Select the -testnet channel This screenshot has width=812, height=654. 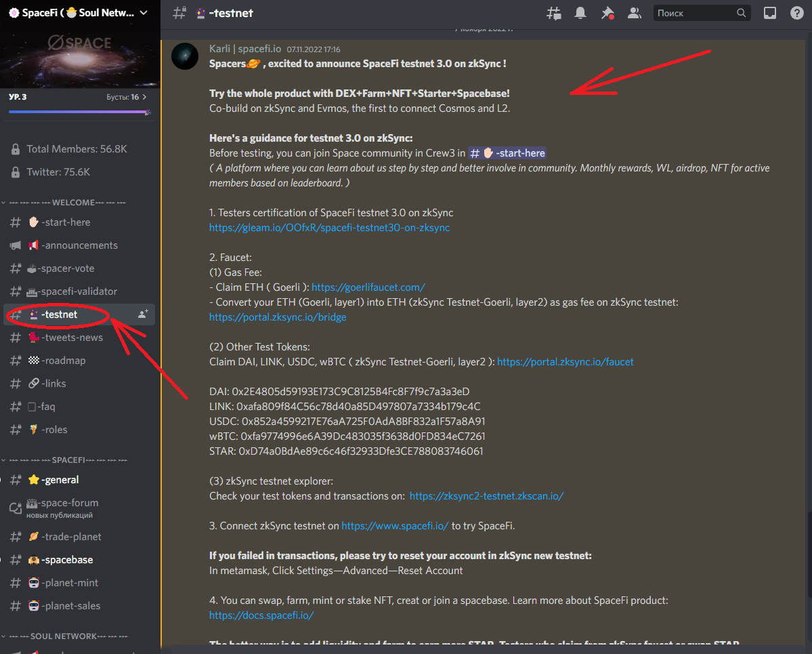point(79,314)
